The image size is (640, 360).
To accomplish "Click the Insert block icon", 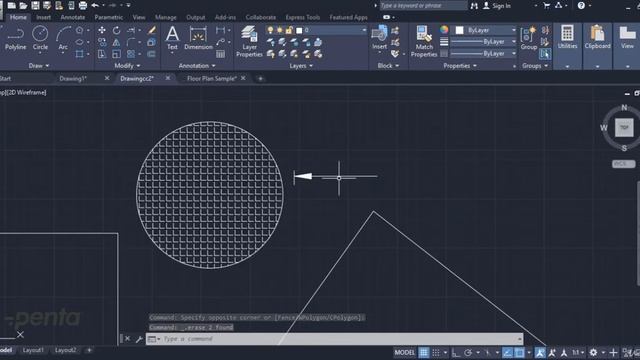I will (x=379, y=38).
